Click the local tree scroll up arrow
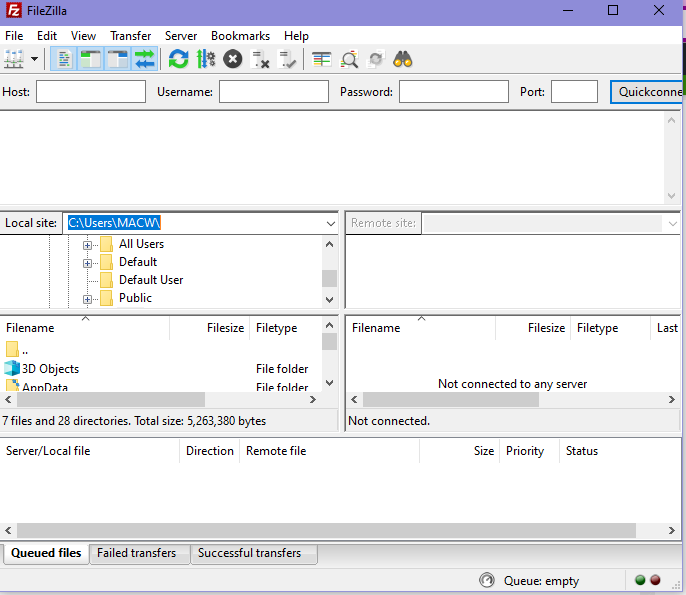This screenshot has height=595, width=686. [x=330, y=244]
